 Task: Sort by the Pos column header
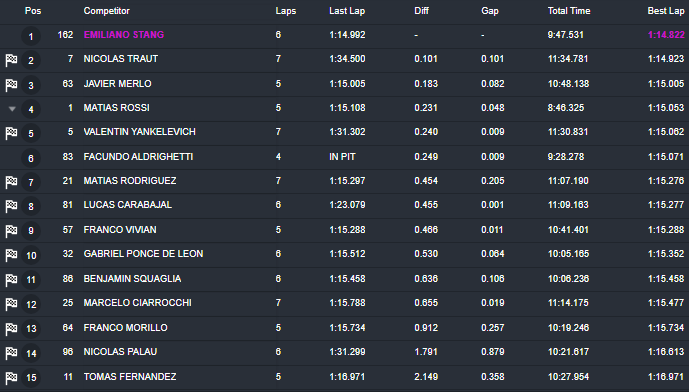[33, 11]
